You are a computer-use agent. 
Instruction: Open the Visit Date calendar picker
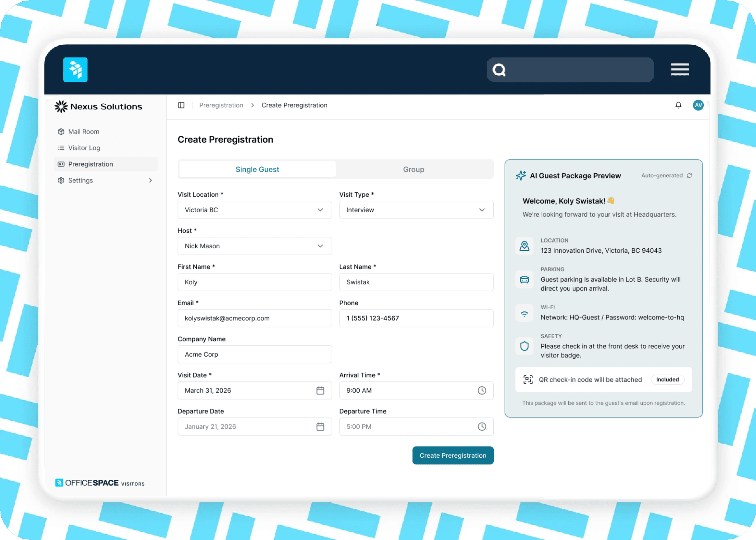pyautogui.click(x=320, y=390)
